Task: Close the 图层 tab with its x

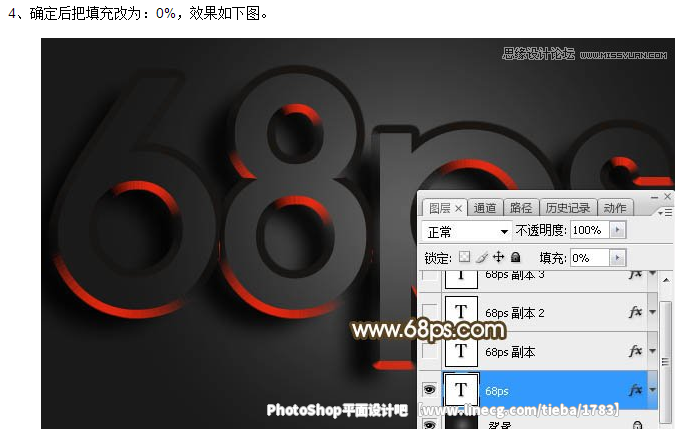Action: (458, 209)
